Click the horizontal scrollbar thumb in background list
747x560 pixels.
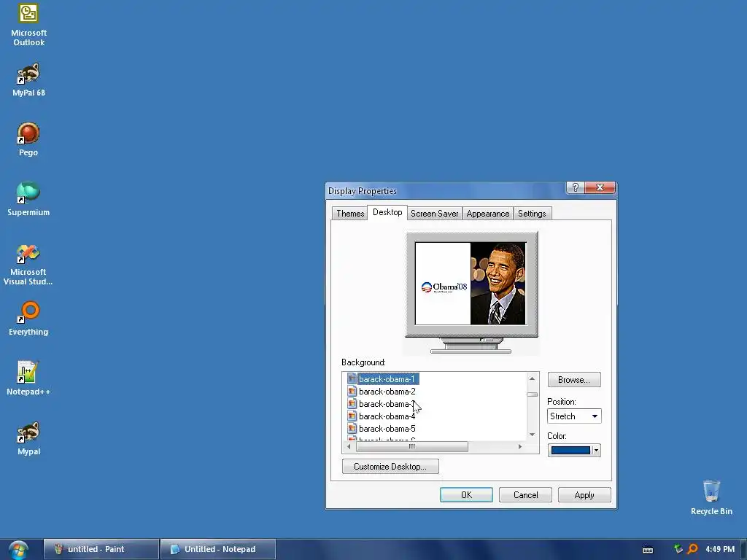pos(412,446)
